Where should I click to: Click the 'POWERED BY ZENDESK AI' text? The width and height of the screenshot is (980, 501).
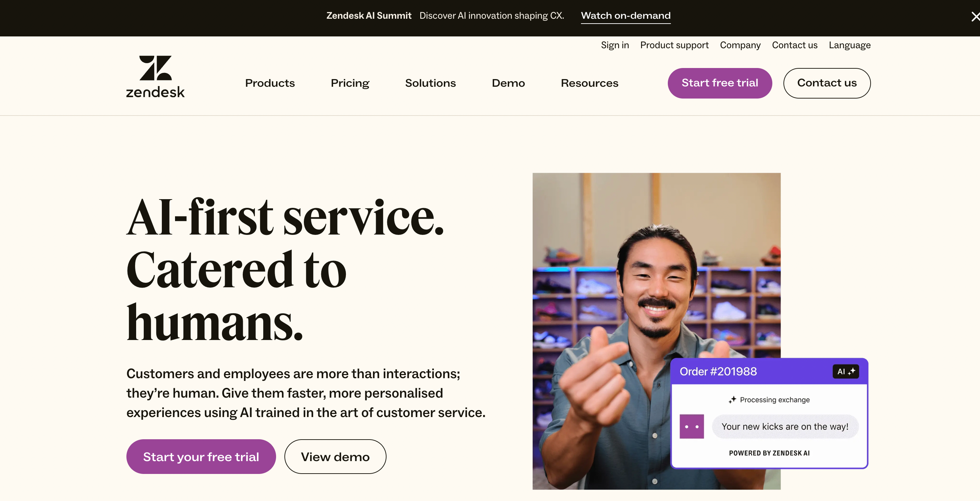click(769, 453)
